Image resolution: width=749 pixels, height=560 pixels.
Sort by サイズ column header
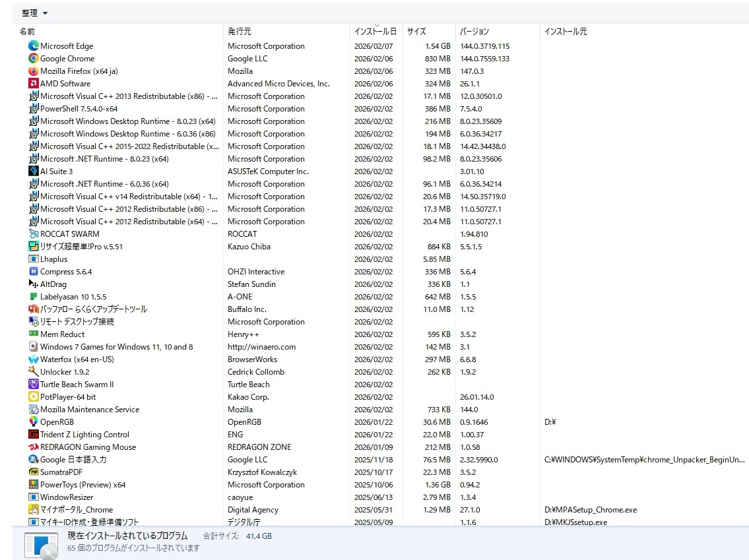tap(416, 32)
